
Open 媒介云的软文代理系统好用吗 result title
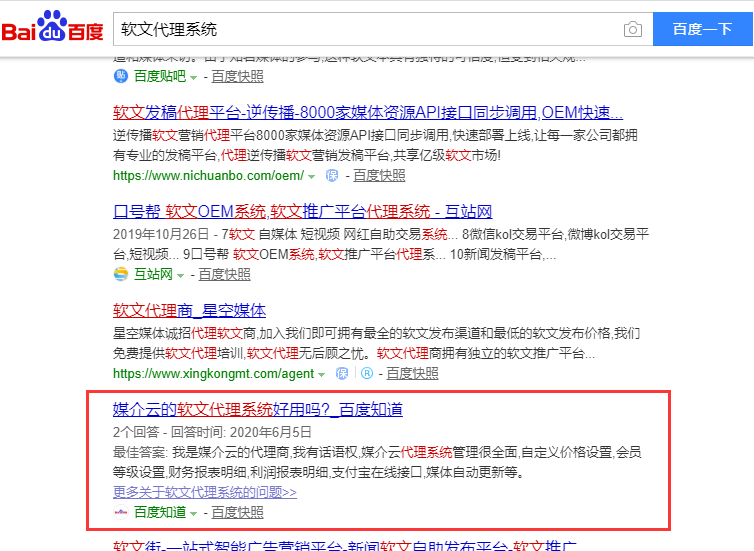point(257,410)
